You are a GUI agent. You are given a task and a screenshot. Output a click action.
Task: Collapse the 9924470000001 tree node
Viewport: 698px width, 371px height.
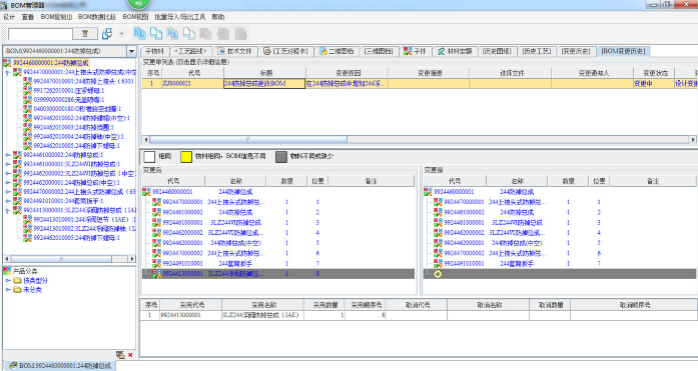[x=8, y=72]
